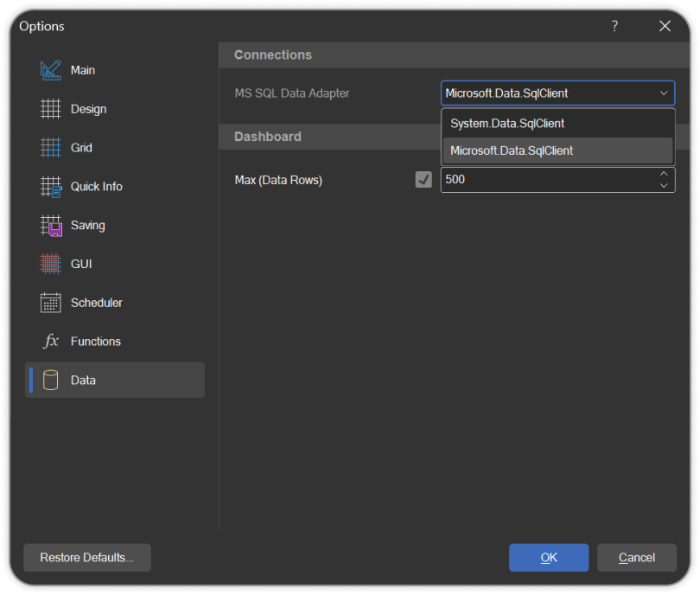
Task: Toggle the Max (Data Rows) checkbox
Action: point(423,180)
